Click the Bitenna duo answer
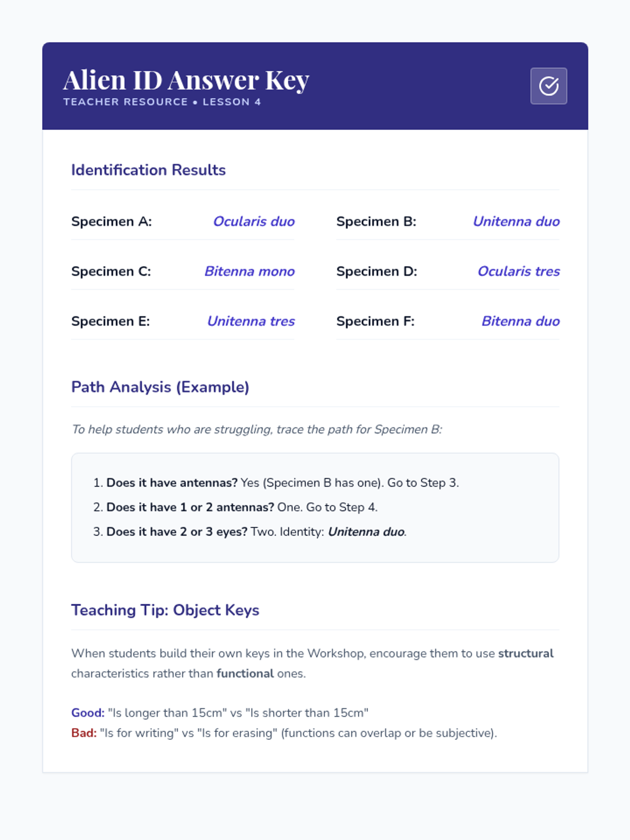Viewport: 630px width, 840px height. [520, 321]
